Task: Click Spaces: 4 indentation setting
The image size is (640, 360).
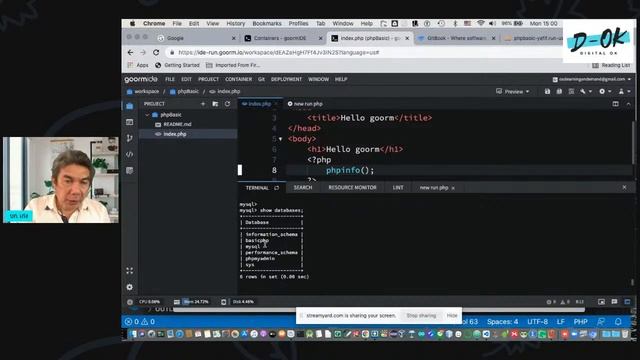Action: (x=502, y=322)
